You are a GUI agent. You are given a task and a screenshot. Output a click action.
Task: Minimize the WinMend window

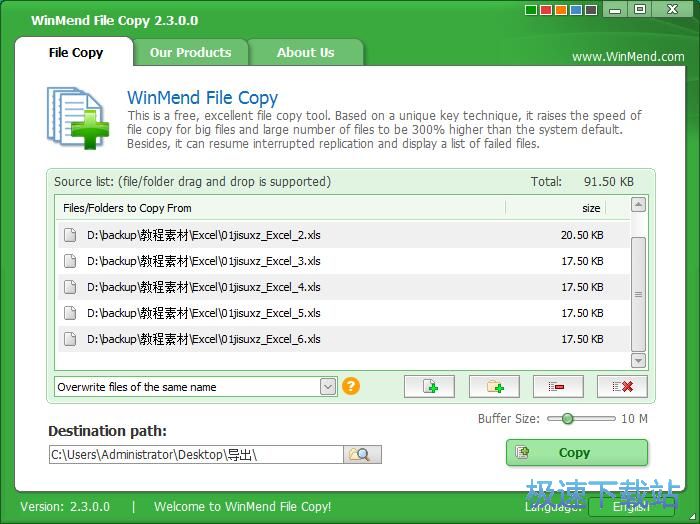click(615, 9)
